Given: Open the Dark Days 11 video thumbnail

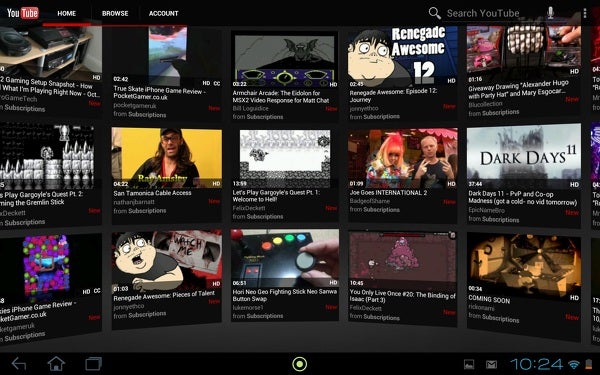Looking at the screenshot, I should pyautogui.click(x=524, y=156).
